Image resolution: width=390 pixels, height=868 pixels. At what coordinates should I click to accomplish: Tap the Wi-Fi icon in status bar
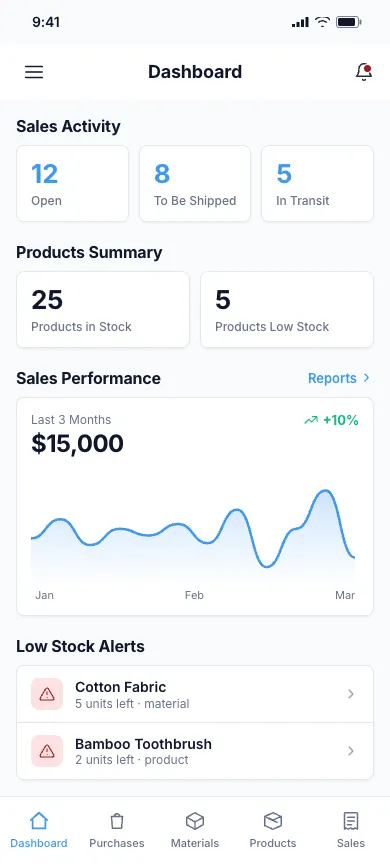coord(322,22)
